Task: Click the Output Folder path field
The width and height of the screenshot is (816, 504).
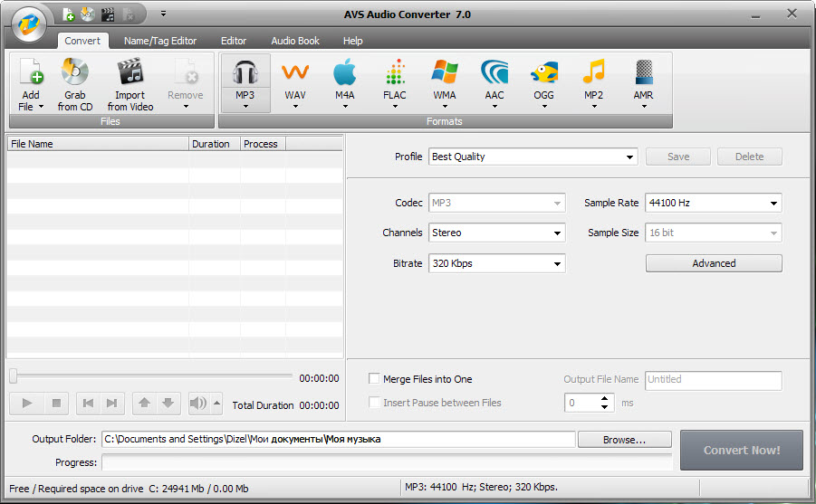Action: pyautogui.click(x=338, y=440)
